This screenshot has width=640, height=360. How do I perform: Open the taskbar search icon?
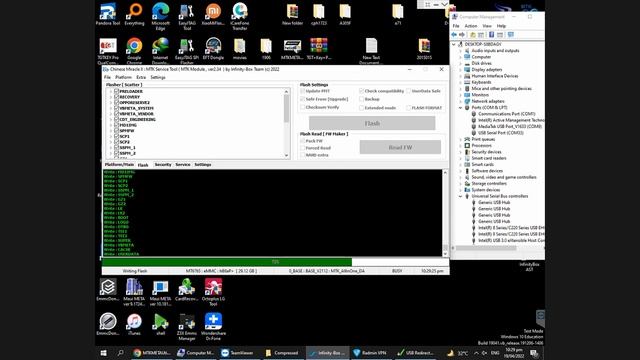pos(120,353)
